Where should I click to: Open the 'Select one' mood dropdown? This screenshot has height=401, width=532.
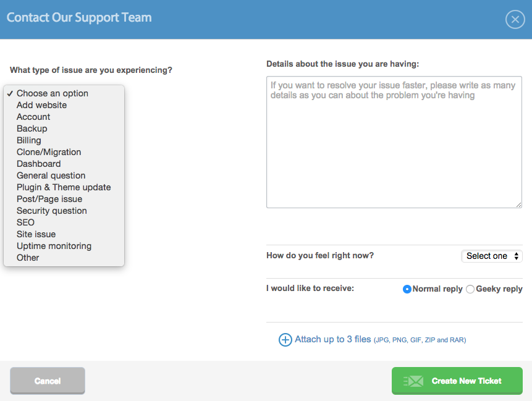492,256
